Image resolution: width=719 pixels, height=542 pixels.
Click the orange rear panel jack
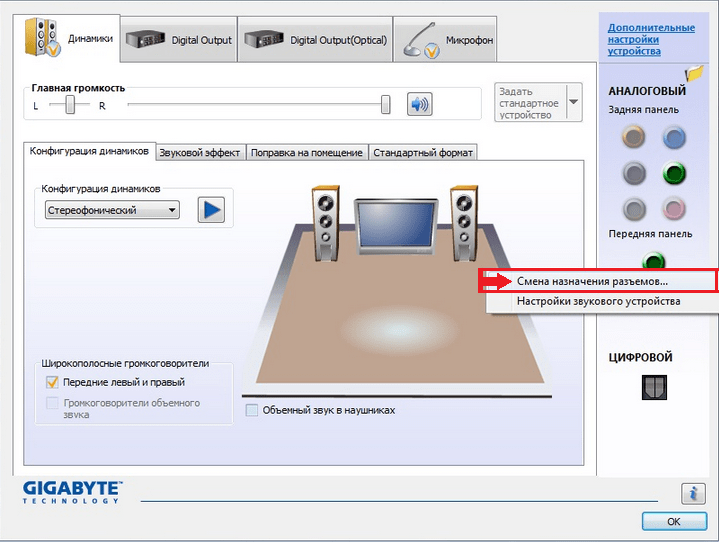pyautogui.click(x=633, y=137)
